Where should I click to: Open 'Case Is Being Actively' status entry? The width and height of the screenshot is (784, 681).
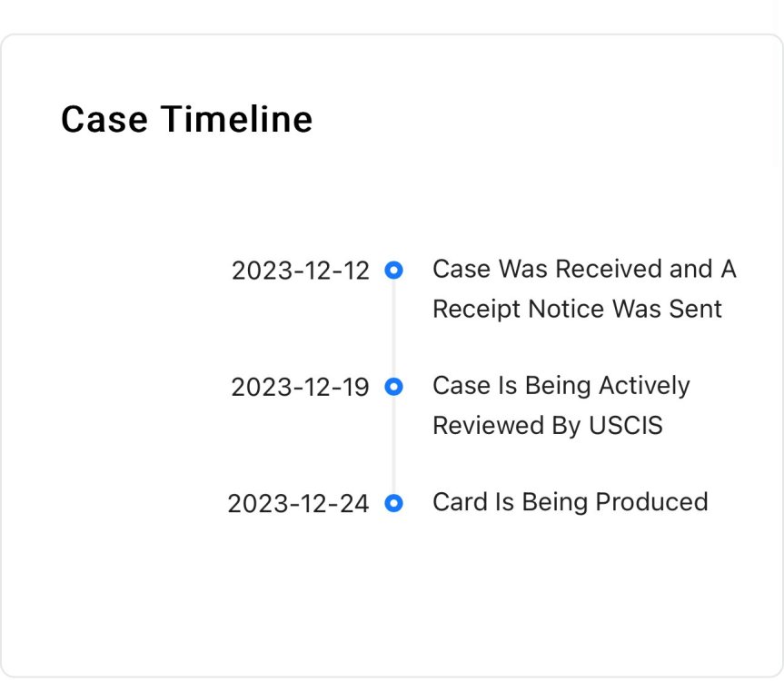point(561,386)
